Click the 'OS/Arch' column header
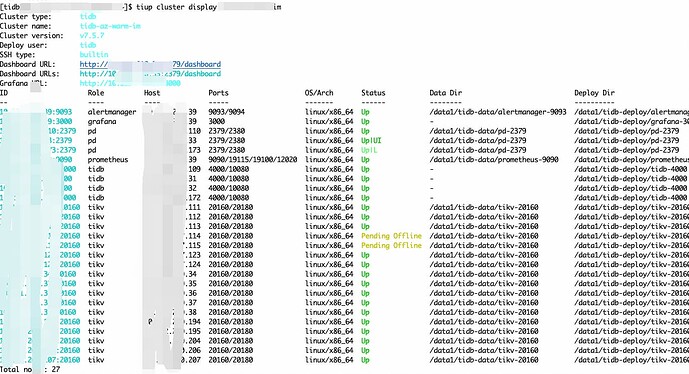689x374 pixels. 319,93
